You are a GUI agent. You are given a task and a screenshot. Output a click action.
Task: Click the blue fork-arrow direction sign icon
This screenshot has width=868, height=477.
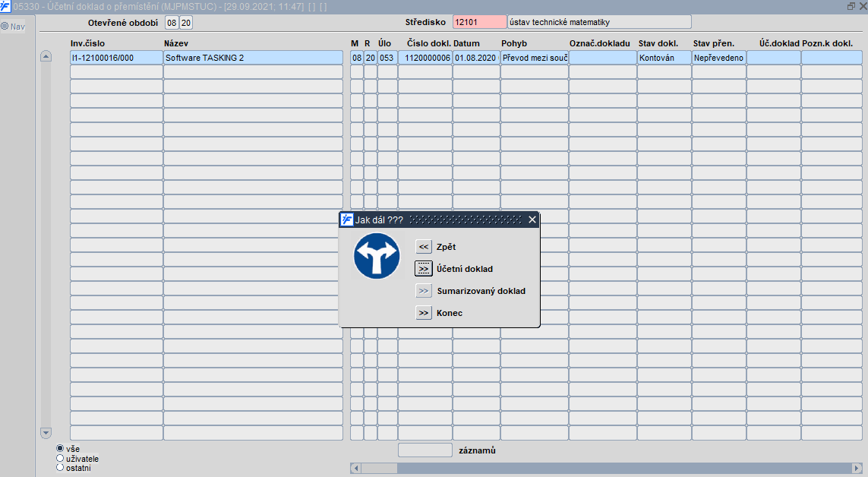click(377, 256)
